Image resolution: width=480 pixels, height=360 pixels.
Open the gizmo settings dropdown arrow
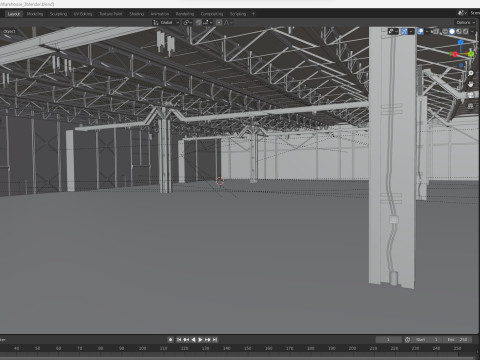point(411,32)
